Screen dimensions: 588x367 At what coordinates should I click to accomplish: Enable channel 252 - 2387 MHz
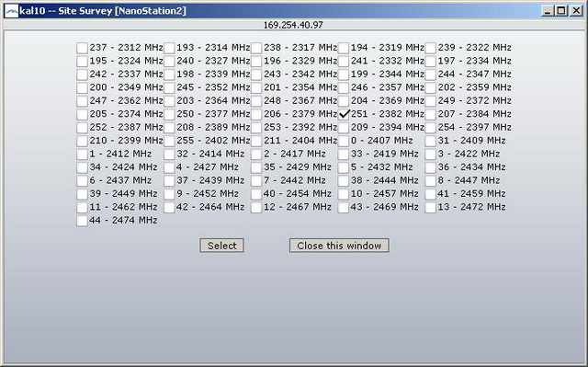(82, 128)
